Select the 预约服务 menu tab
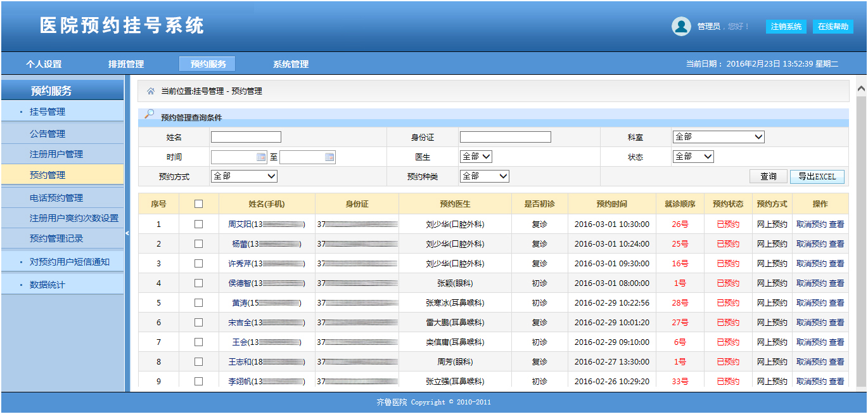This screenshot has height=414, width=868. tap(208, 64)
